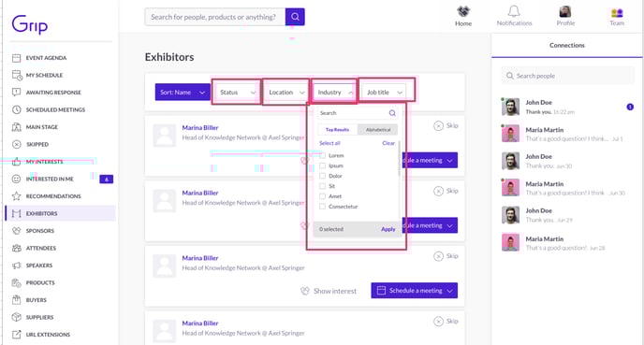Skip the first Marina Biller card
This screenshot has height=345, width=644.
pos(446,125)
